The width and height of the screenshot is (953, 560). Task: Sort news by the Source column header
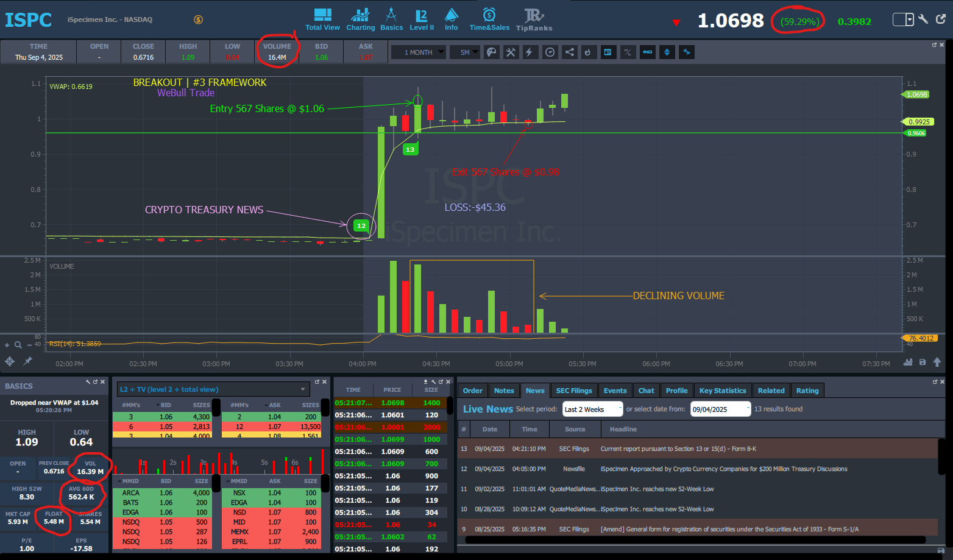pos(575,430)
